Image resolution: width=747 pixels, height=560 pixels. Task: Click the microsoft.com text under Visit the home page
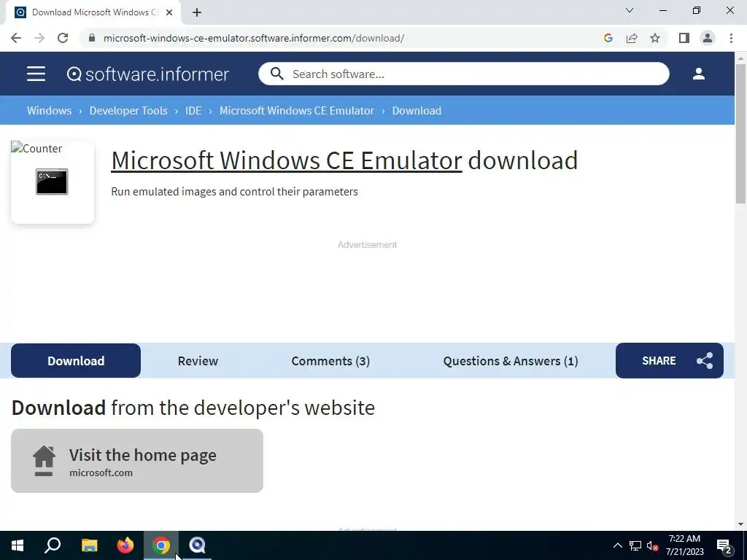pos(101,472)
